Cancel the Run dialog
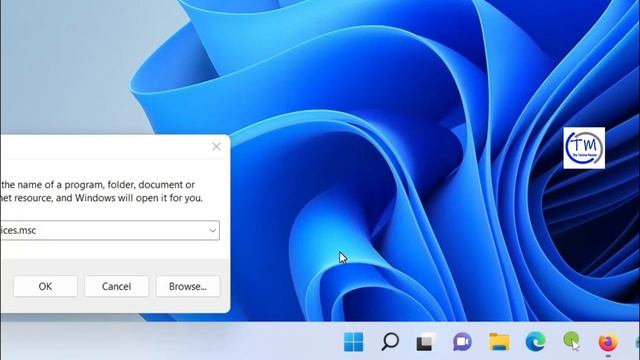 (116, 286)
